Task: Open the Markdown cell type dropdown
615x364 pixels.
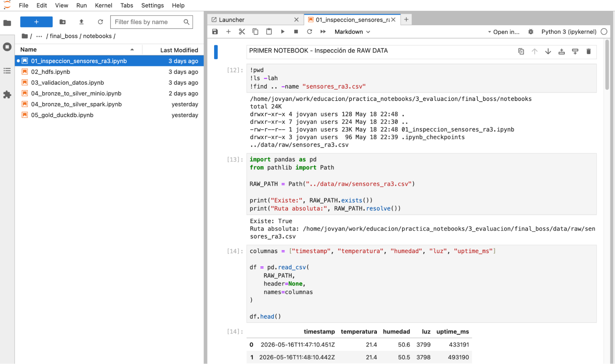Action: coord(352,32)
